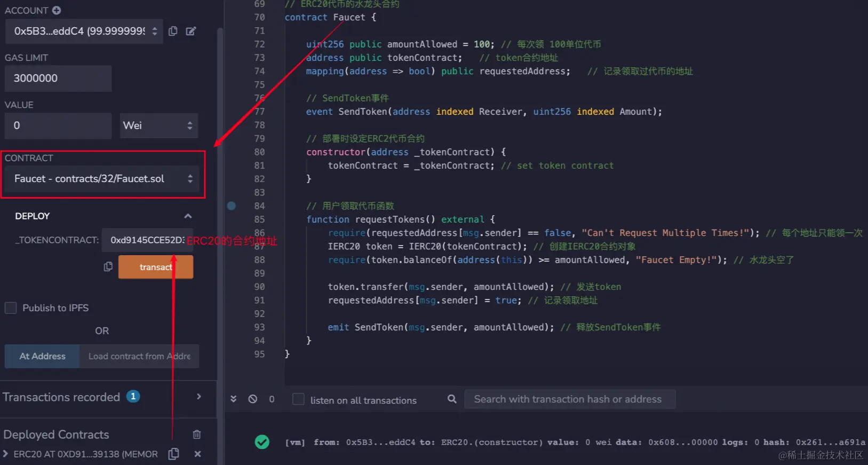Open the Wei unit dropdown

click(159, 125)
